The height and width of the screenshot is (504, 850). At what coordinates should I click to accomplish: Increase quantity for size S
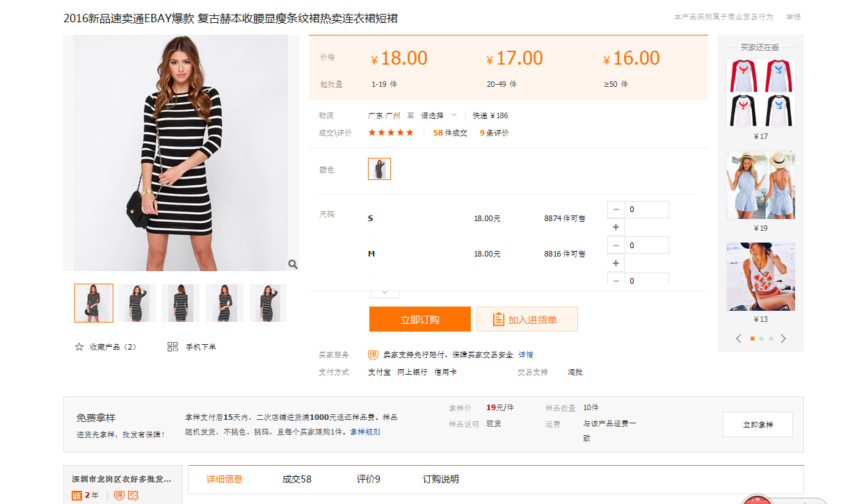tap(616, 227)
